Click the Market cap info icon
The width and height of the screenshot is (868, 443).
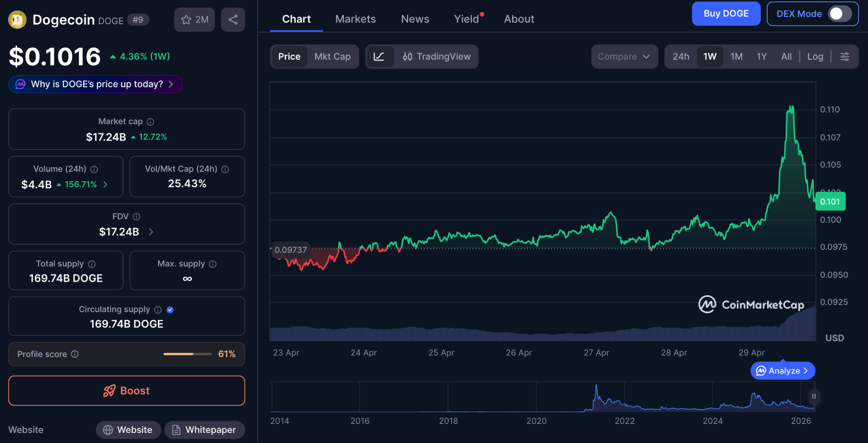pyautogui.click(x=150, y=122)
